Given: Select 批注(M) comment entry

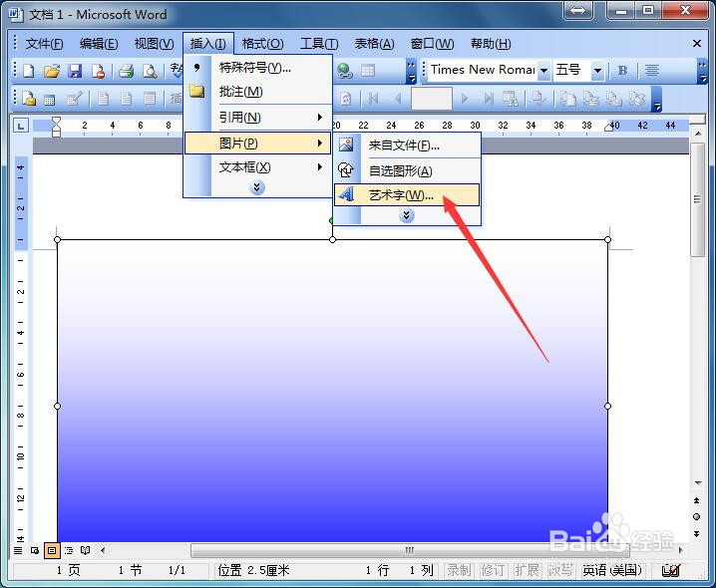Looking at the screenshot, I should pyautogui.click(x=257, y=92).
